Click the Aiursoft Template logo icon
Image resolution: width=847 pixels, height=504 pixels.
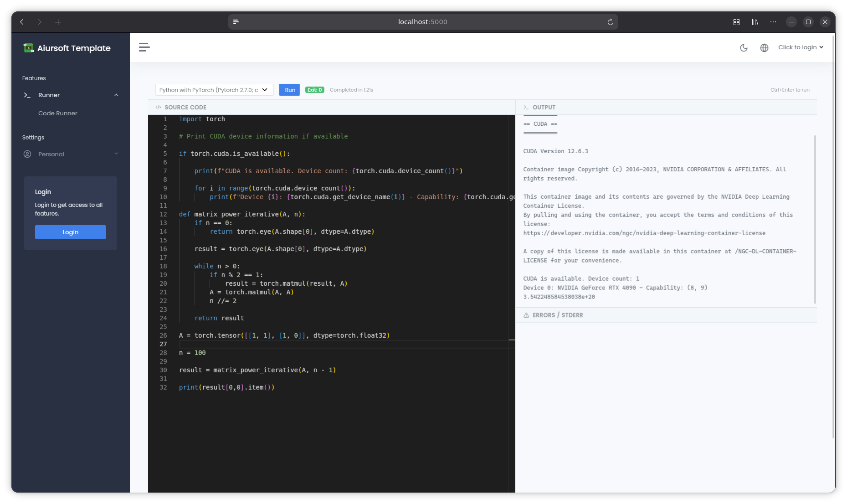pyautogui.click(x=29, y=48)
